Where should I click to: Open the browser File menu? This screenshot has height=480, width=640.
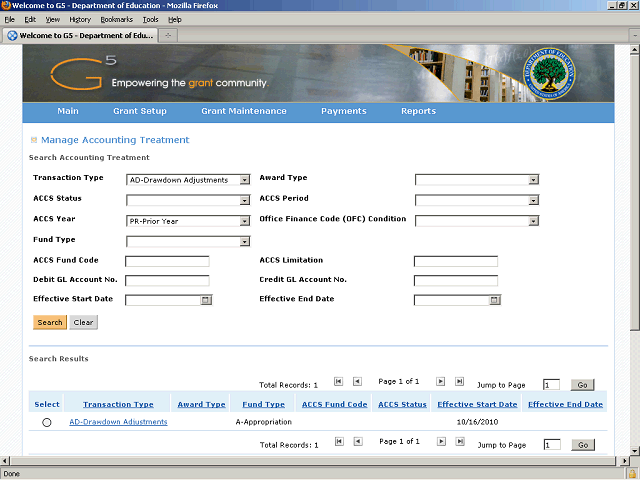pos(9,20)
